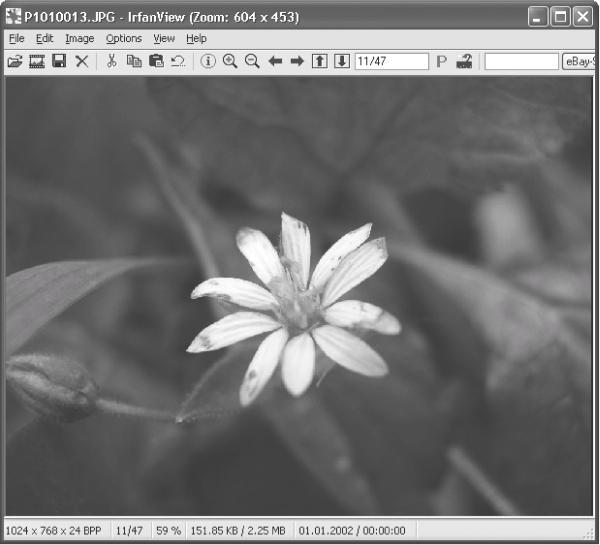The width and height of the screenshot is (600, 545).
Task: Open properties with the P toolbar button
Action: coord(442,61)
